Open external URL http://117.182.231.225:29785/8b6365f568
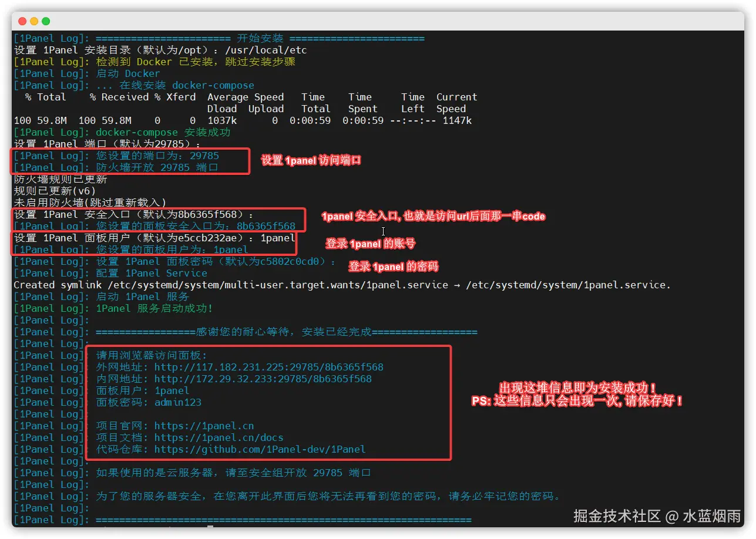756x539 pixels. [268, 367]
